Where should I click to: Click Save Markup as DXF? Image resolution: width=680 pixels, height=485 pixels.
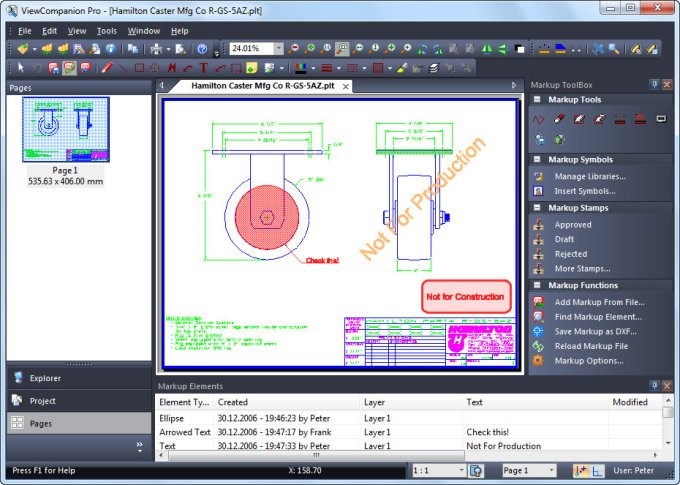pyautogui.click(x=595, y=331)
